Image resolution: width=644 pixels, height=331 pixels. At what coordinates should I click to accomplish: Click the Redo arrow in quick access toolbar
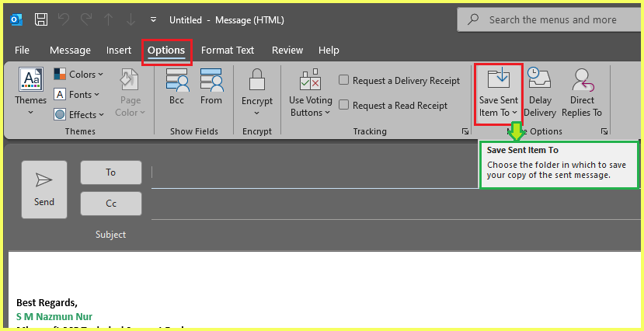click(85, 19)
